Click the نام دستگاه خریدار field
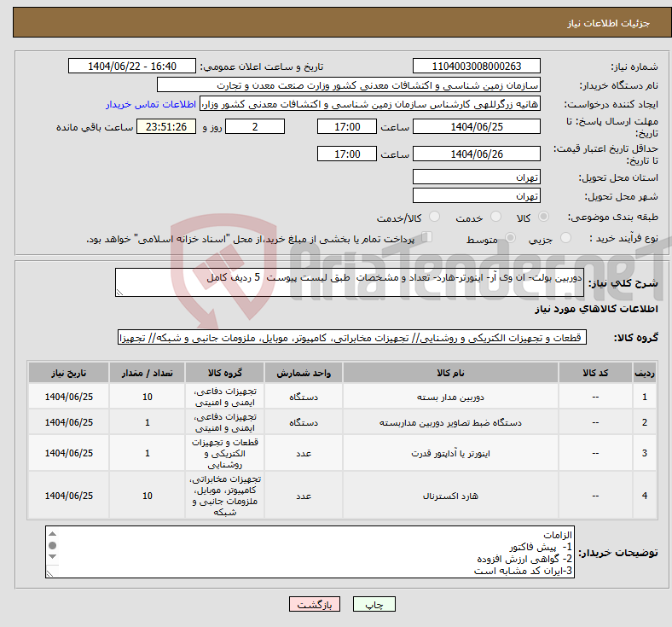Image resolution: width=672 pixels, height=627 pixels. (x=349, y=84)
